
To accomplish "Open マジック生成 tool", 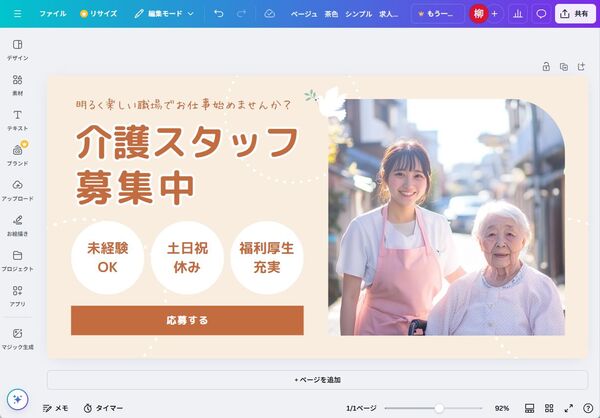I will [x=18, y=339].
